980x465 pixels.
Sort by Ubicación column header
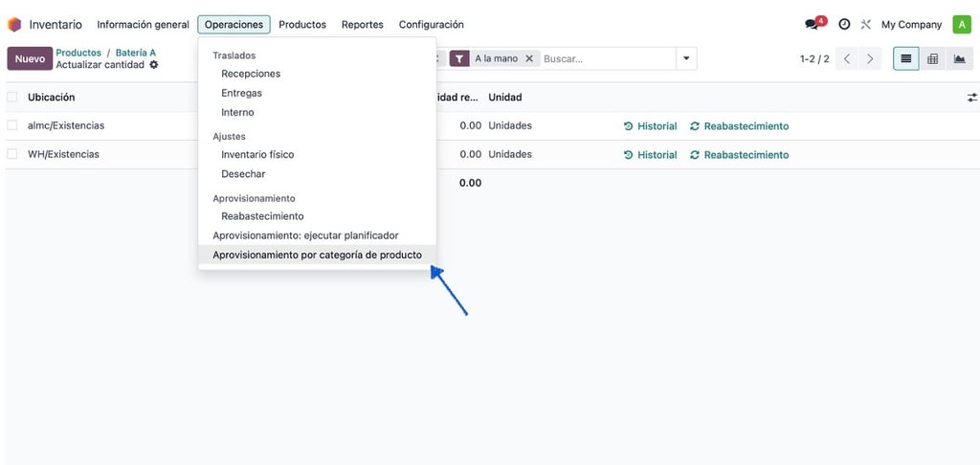pos(52,97)
